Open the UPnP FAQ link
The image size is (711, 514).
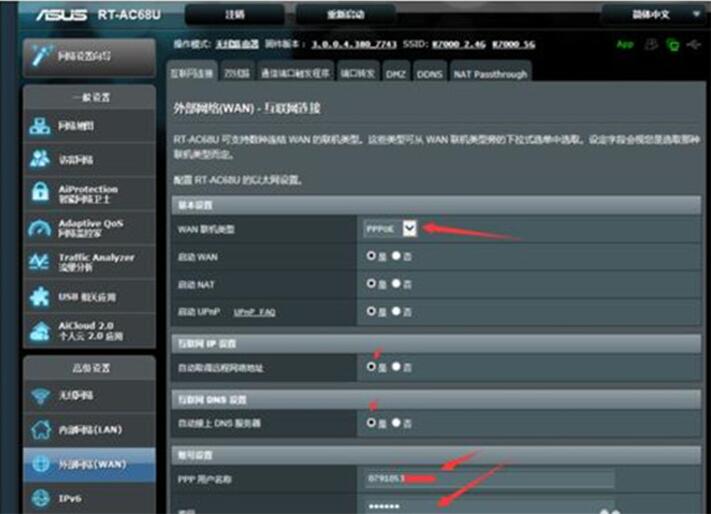pyautogui.click(x=254, y=312)
